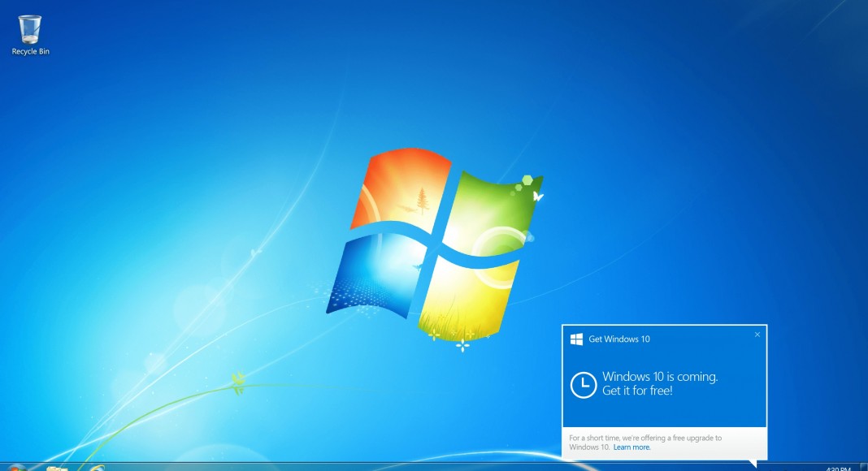Screen dimensions: 868x471
Task: Dismiss the Get Windows 10 notification
Action: (757, 335)
